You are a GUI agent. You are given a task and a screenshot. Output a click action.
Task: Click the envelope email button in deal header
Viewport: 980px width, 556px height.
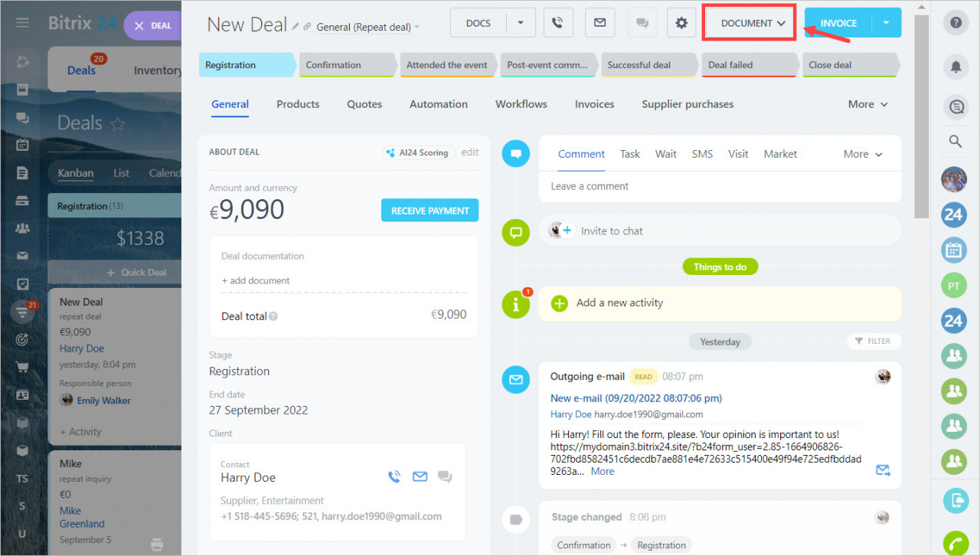pyautogui.click(x=599, y=23)
